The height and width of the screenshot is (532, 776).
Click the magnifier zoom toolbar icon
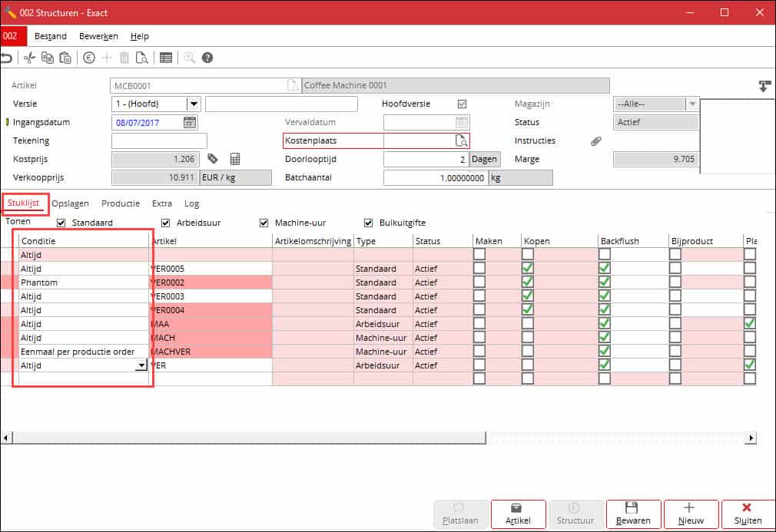click(x=189, y=58)
